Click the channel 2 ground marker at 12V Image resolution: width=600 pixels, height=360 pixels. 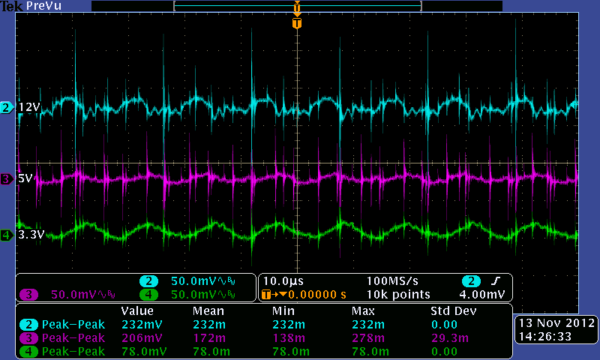coord(7,108)
